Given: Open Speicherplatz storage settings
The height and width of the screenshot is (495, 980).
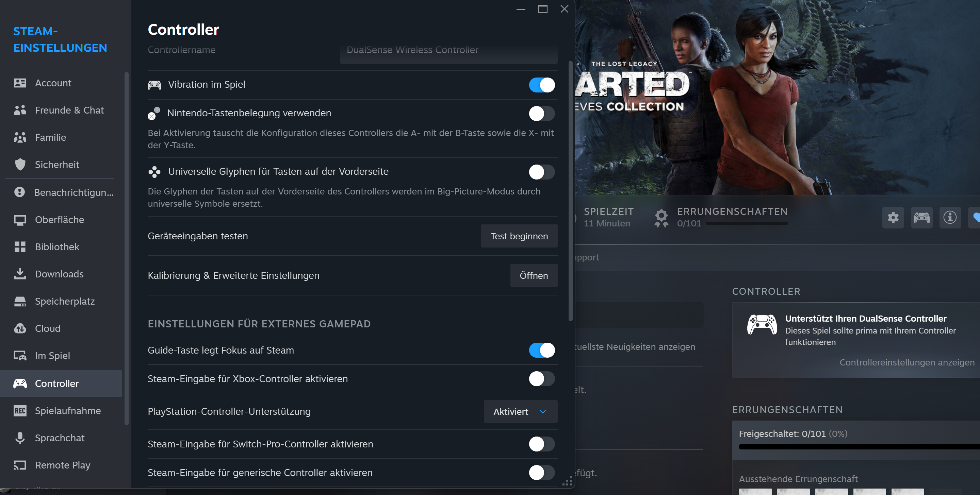Looking at the screenshot, I should [x=65, y=301].
